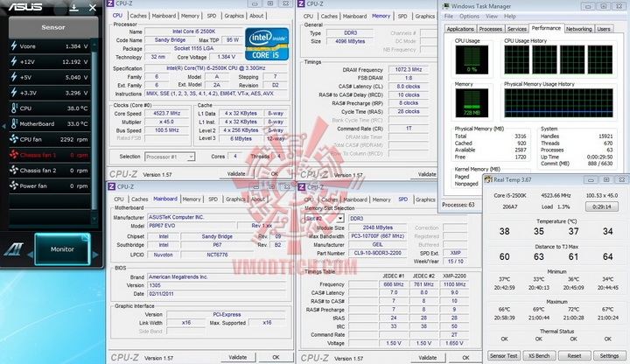
Task: Click the CPU-Z title icon of SPD window
Action: [x=301, y=187]
